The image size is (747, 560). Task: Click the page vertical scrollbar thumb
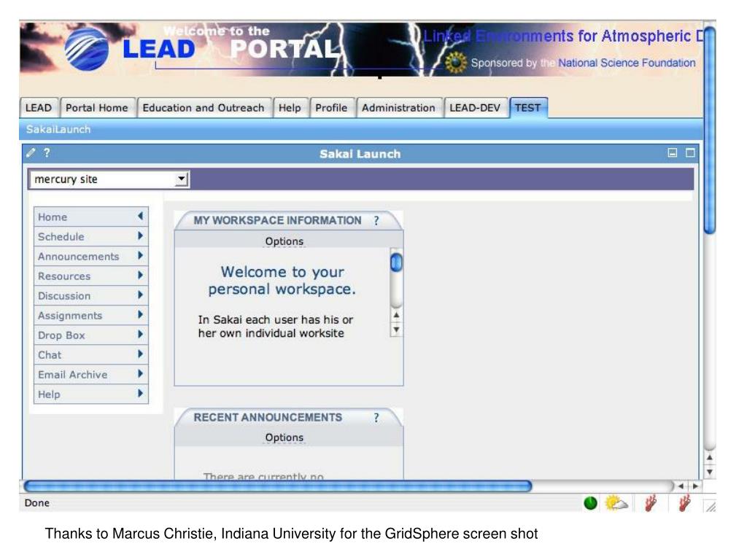[x=710, y=130]
